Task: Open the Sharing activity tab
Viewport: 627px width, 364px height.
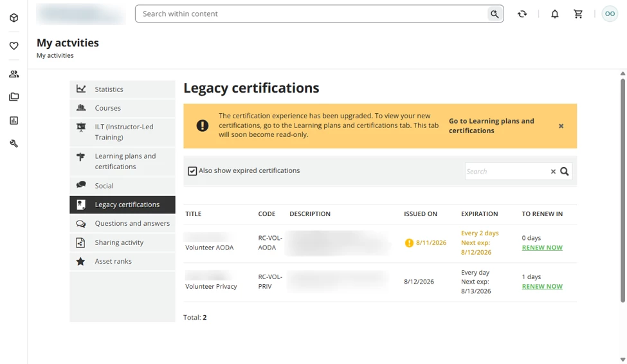Action: pyautogui.click(x=122, y=242)
